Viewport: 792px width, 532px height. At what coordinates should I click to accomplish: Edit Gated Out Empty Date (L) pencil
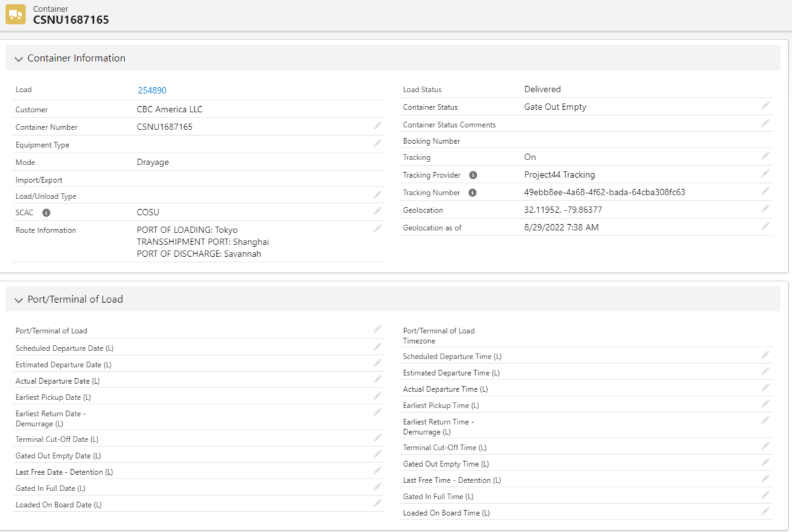pyautogui.click(x=377, y=454)
